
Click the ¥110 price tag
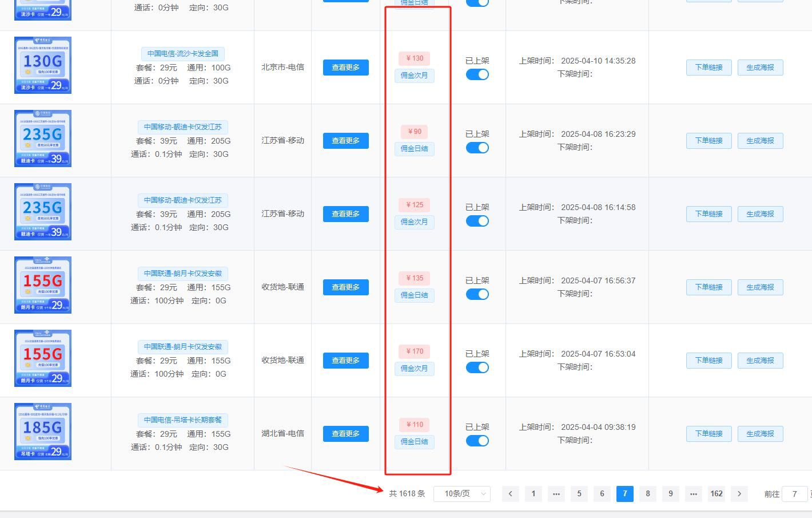coord(415,425)
